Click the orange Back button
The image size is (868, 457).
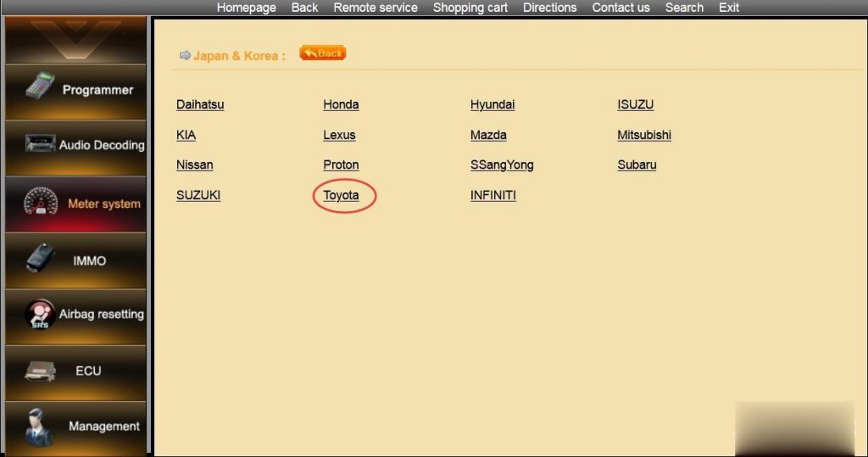[x=323, y=53]
